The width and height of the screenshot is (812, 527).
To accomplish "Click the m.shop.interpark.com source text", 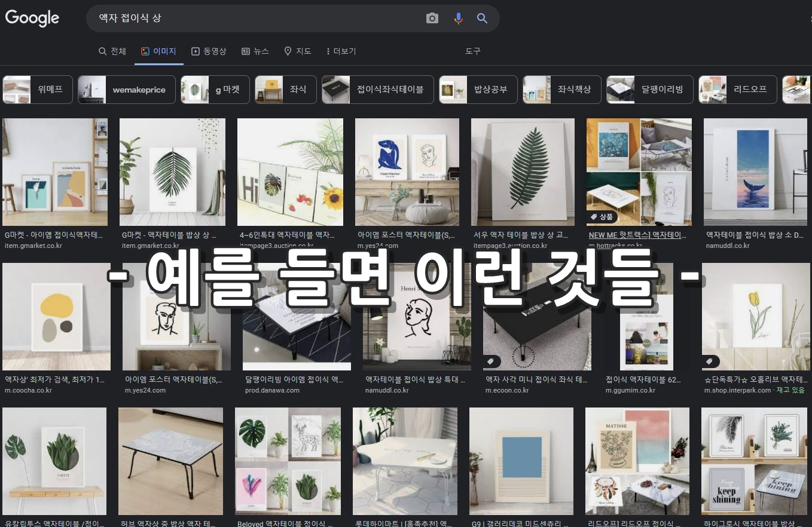I will pyautogui.click(x=737, y=390).
